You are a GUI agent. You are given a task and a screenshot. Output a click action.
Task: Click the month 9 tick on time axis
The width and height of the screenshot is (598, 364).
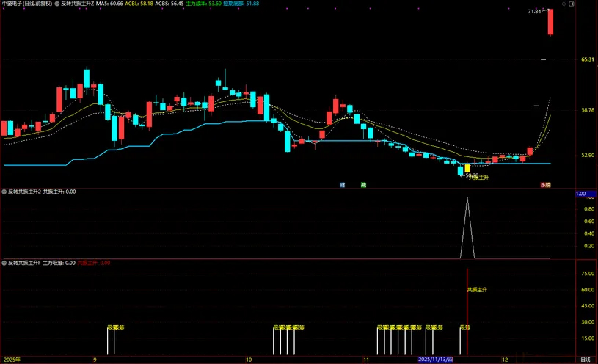(x=95, y=360)
